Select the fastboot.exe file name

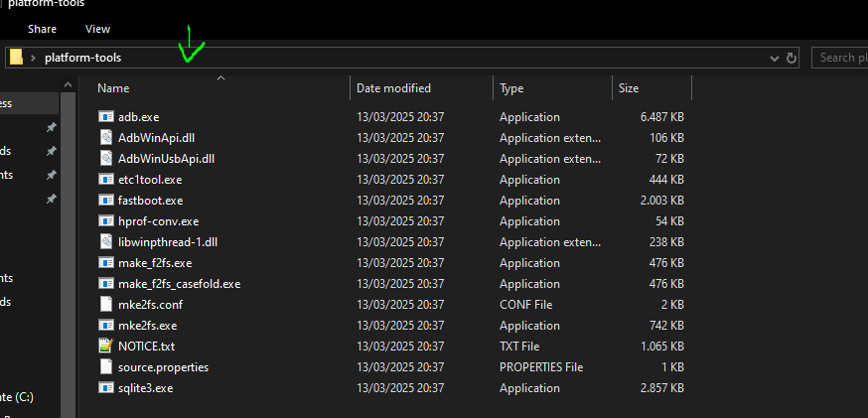click(151, 201)
